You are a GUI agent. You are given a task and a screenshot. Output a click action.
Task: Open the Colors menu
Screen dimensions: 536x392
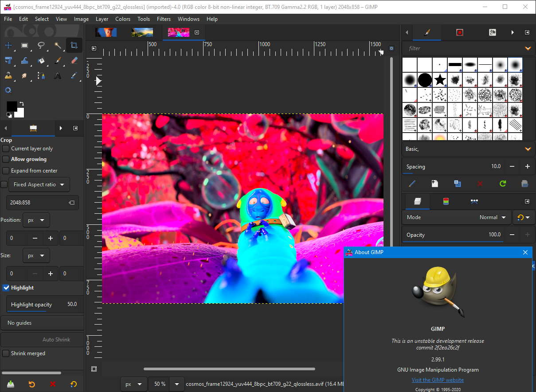[123, 19]
